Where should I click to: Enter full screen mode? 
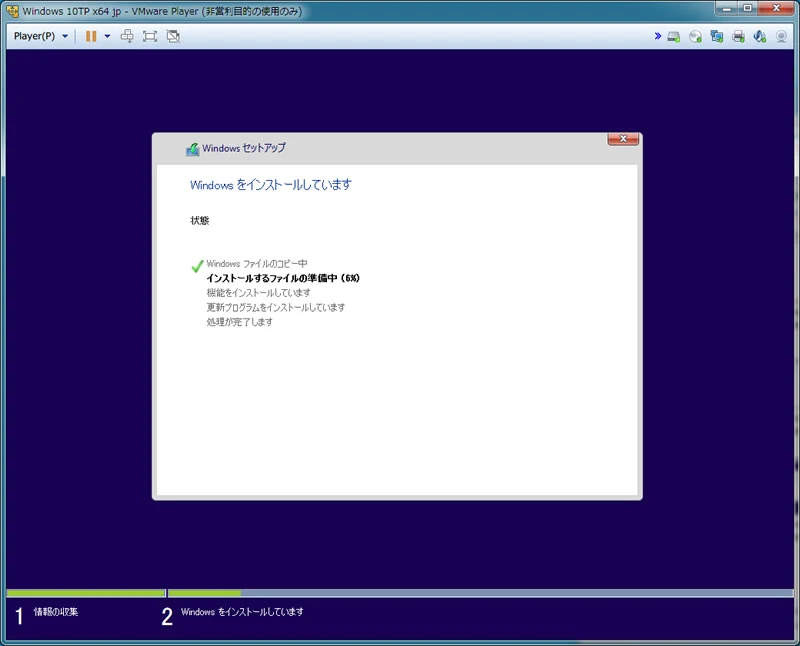click(150, 36)
